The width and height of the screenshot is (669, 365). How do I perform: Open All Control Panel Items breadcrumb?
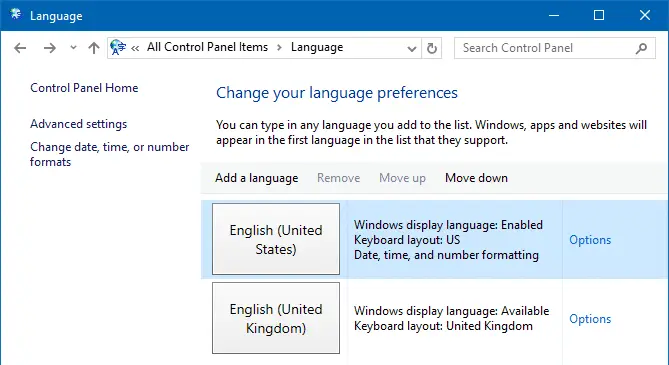[x=207, y=47]
